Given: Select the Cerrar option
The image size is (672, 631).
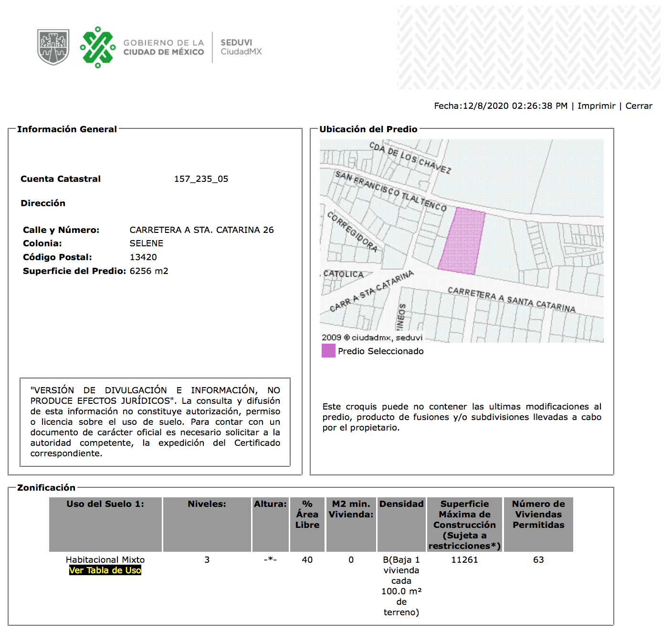Looking at the screenshot, I should pos(639,106).
